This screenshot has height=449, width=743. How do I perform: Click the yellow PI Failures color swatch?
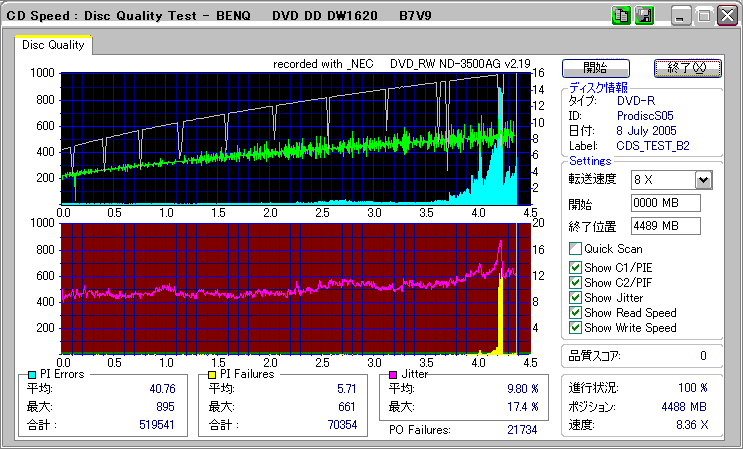212,374
